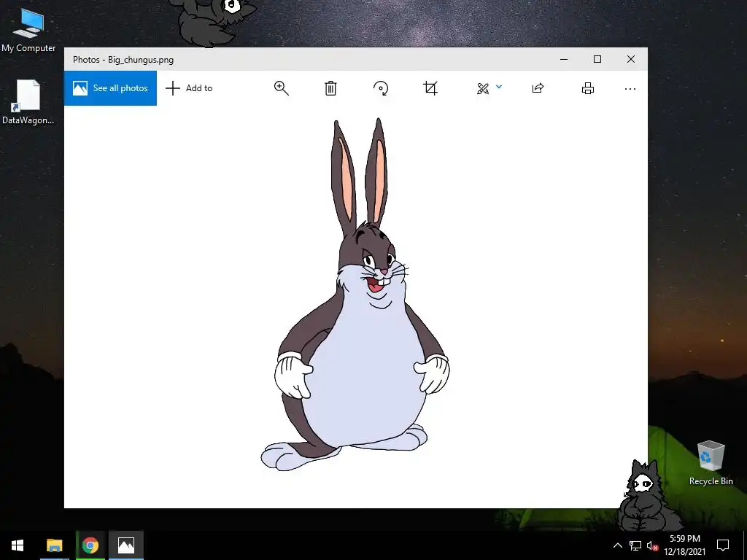Screen dimensions: 747x560
Task: Show hidden system tray icons
Action: (x=617, y=545)
